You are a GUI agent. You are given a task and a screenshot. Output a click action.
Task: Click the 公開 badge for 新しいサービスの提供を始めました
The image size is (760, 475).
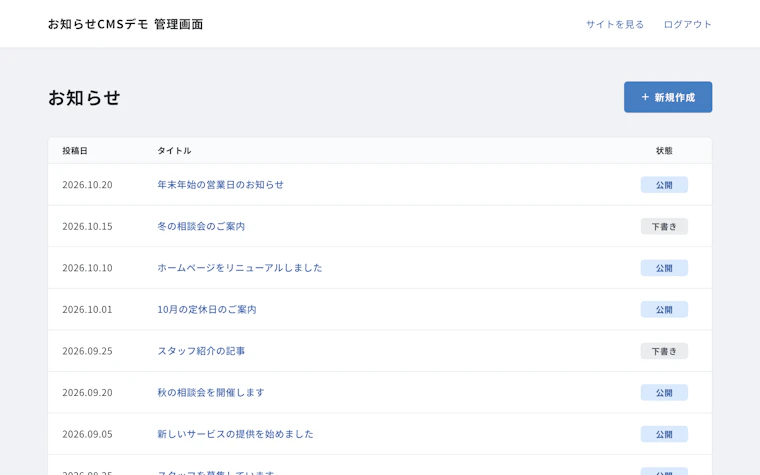click(664, 434)
